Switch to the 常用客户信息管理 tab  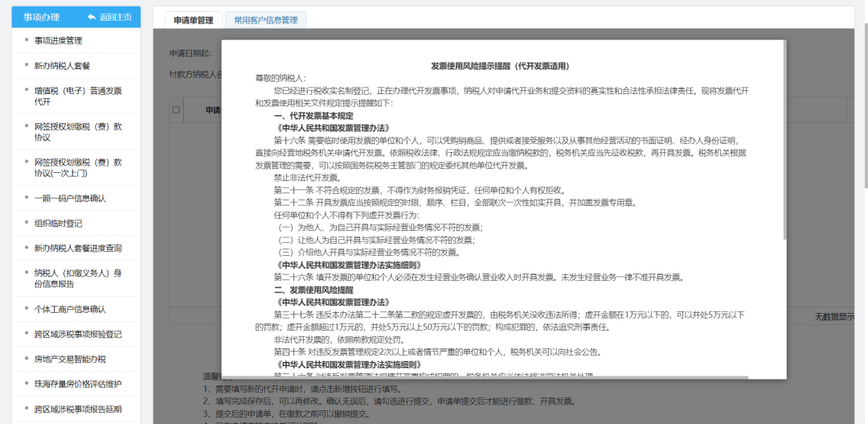266,20
